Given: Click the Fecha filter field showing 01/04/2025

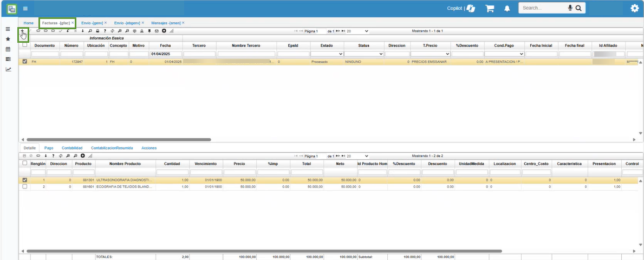Looking at the screenshot, I should click(x=166, y=54).
